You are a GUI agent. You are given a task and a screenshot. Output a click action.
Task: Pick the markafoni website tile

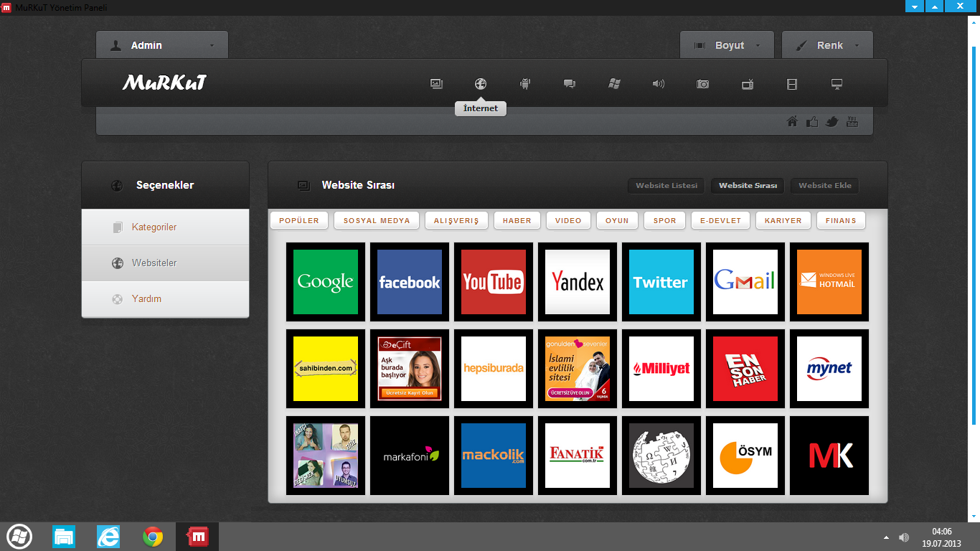410,456
